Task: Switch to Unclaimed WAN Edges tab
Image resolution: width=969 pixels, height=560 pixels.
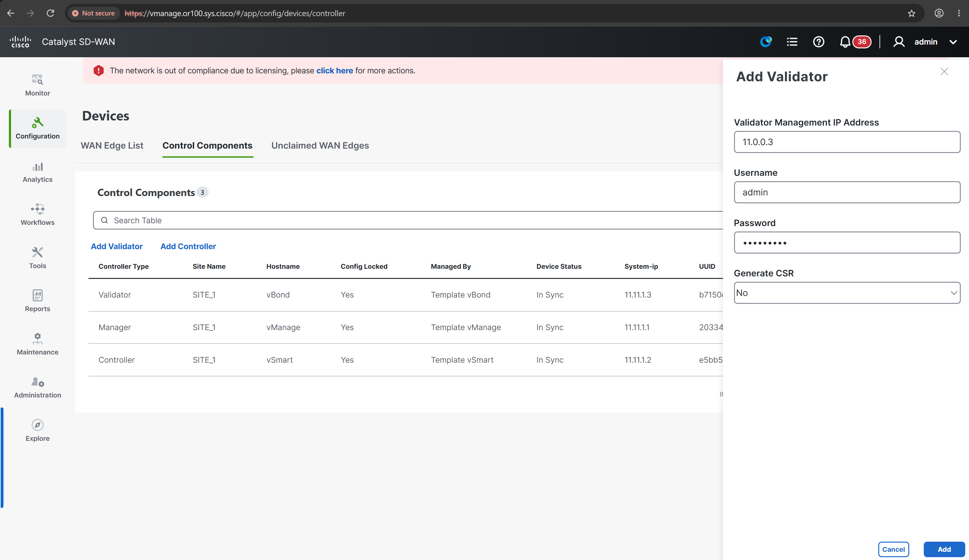Action: pyautogui.click(x=320, y=145)
